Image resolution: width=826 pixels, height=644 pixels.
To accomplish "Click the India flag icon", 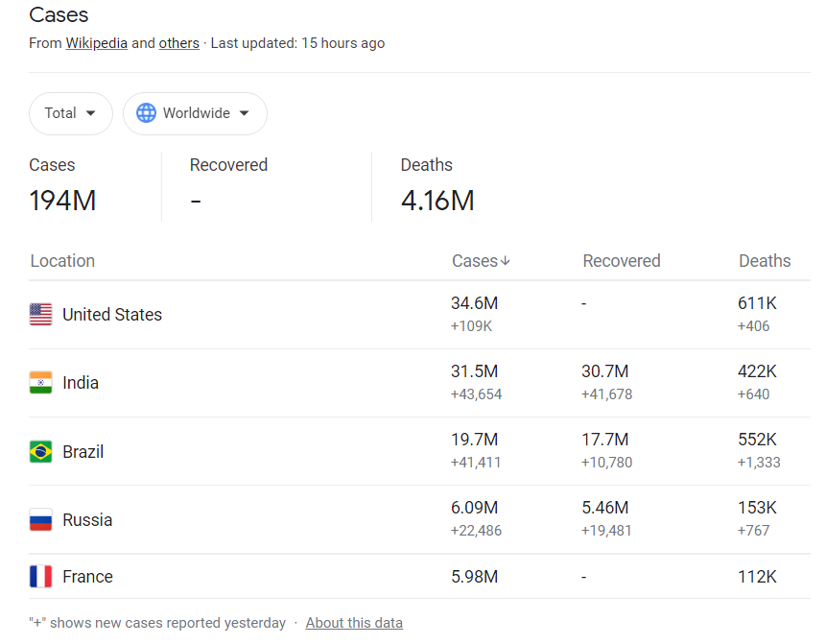I will (x=40, y=383).
